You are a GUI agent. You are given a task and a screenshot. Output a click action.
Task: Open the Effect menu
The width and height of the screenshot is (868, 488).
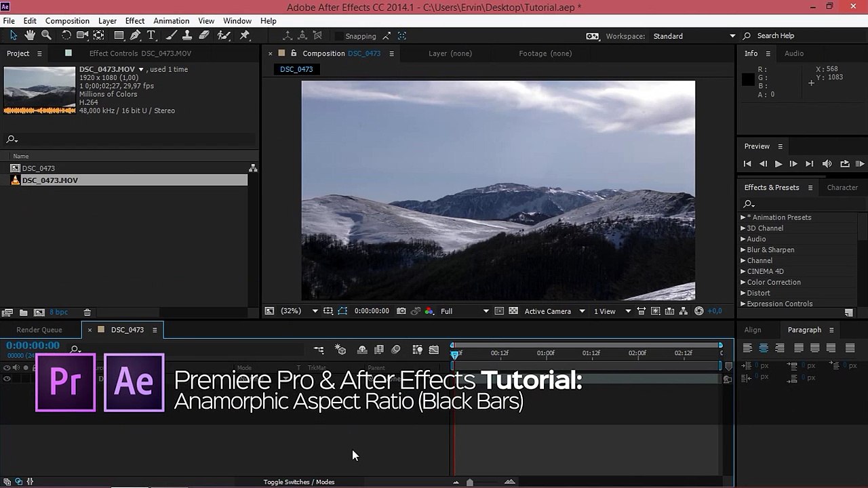pos(135,21)
